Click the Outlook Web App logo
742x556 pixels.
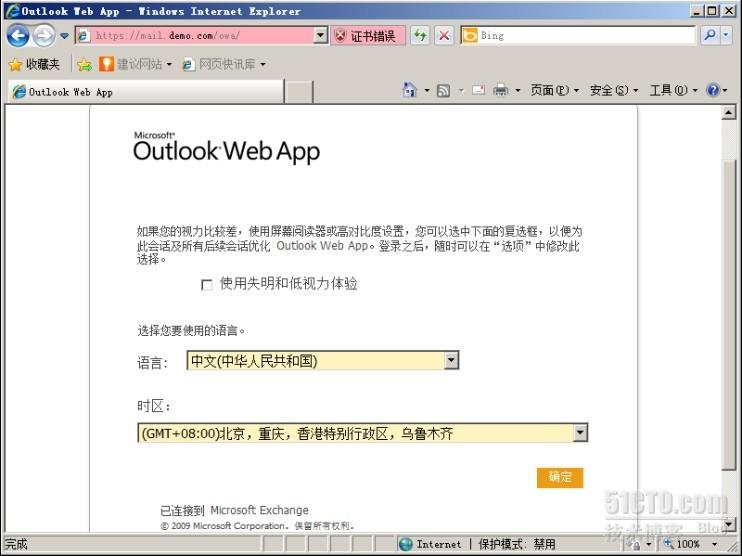coord(226,148)
